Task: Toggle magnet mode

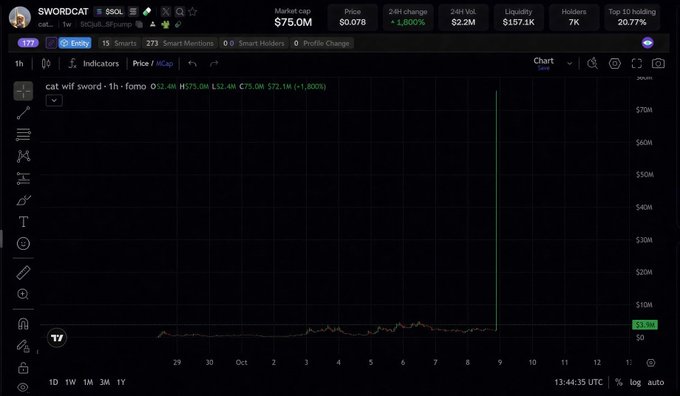Action: click(23, 324)
